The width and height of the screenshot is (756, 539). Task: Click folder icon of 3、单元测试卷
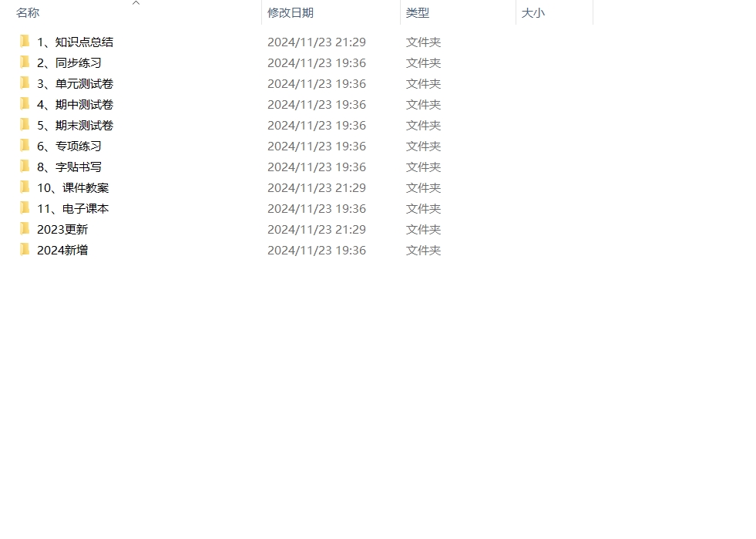tap(25, 83)
